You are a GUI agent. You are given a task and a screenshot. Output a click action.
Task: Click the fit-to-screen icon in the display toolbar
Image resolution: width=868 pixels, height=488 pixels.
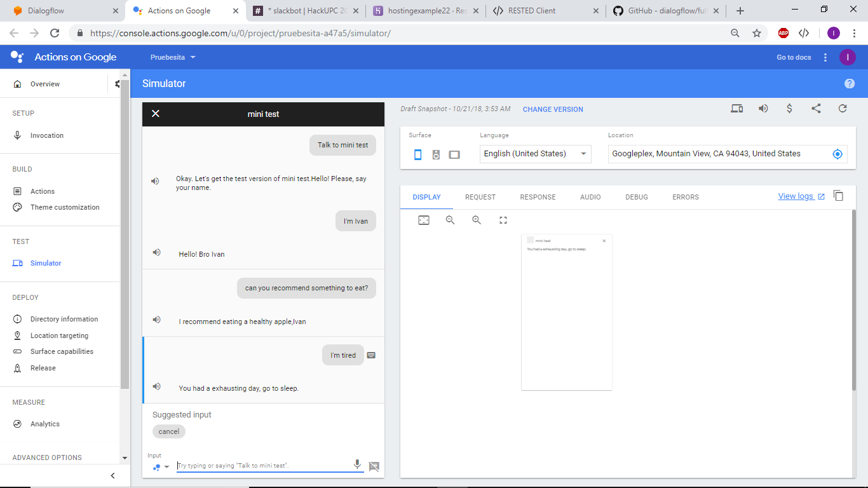coord(424,220)
